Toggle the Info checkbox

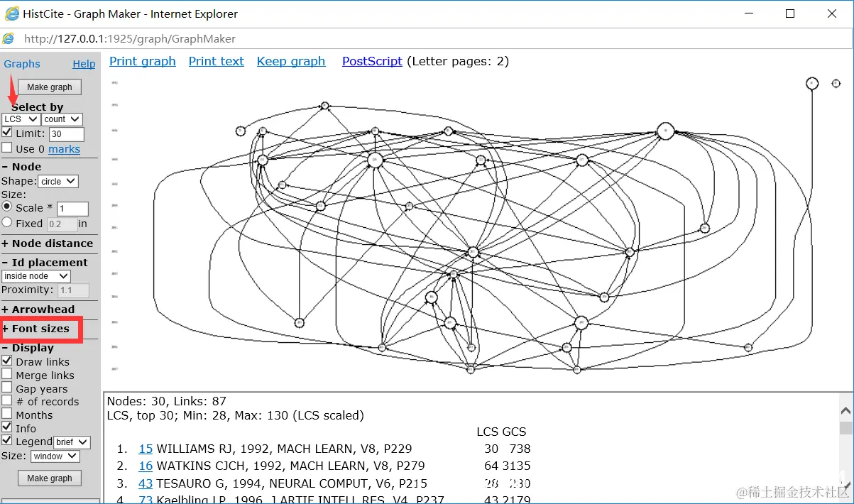pyautogui.click(x=7, y=427)
